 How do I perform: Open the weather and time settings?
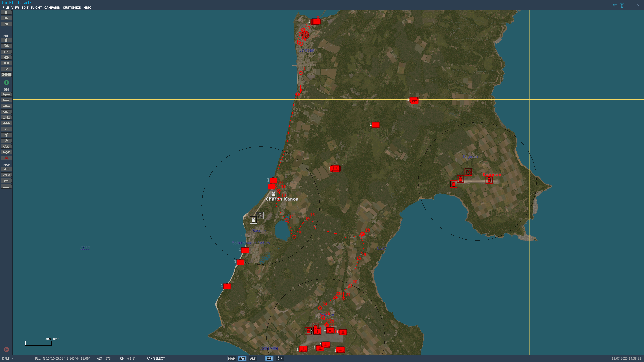click(x=6, y=46)
